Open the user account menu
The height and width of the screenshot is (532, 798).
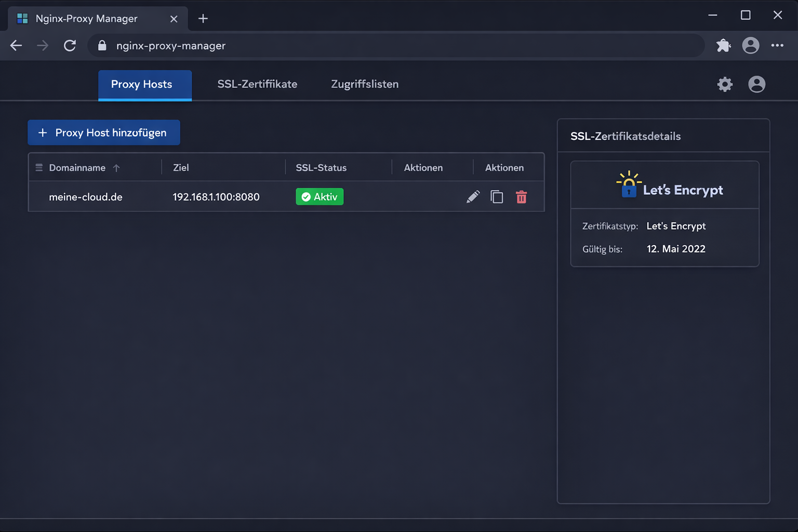click(757, 84)
